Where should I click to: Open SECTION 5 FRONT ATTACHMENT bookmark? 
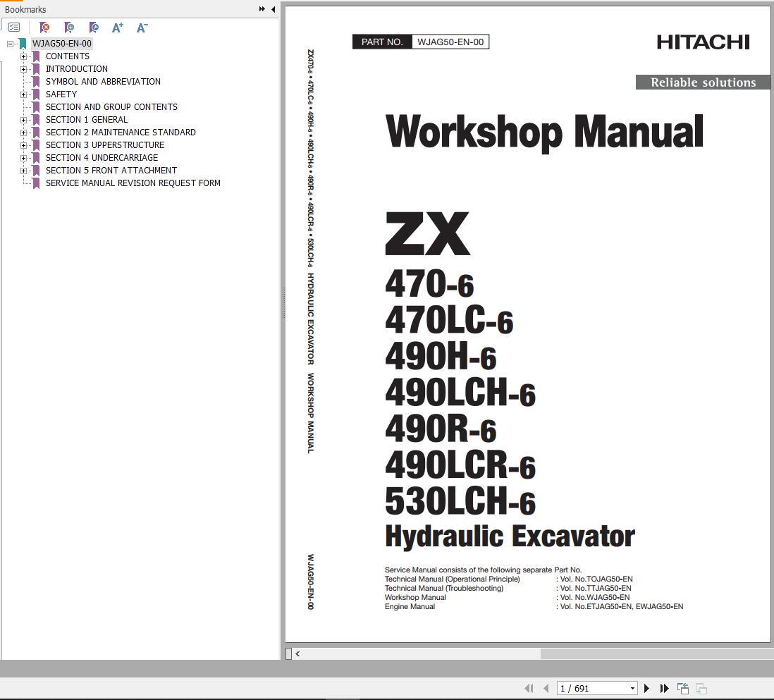coord(111,171)
